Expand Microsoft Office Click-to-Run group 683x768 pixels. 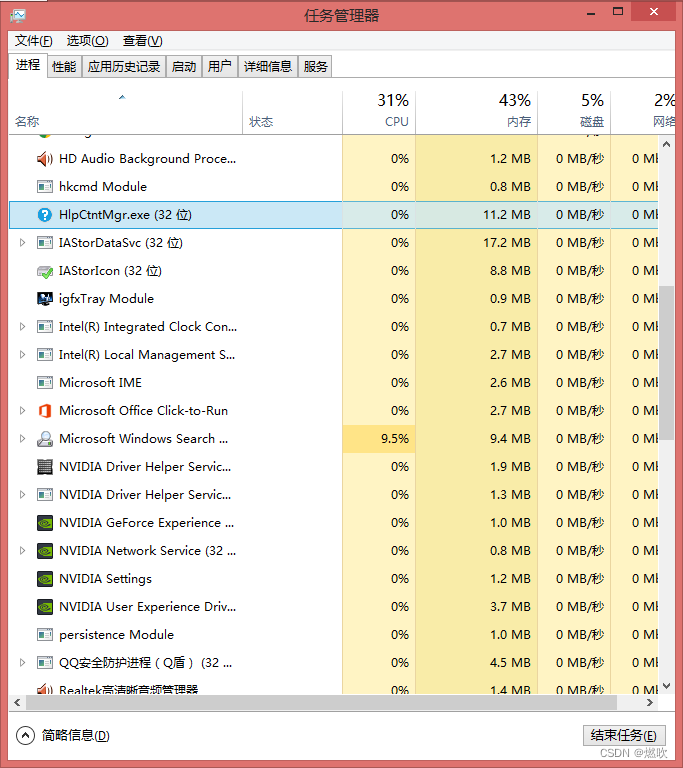[x=22, y=410]
